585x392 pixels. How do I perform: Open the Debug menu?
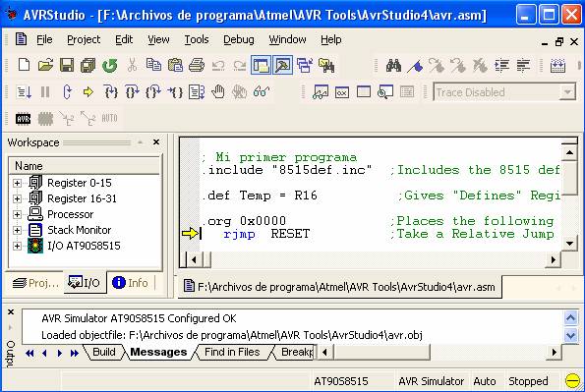coord(238,39)
